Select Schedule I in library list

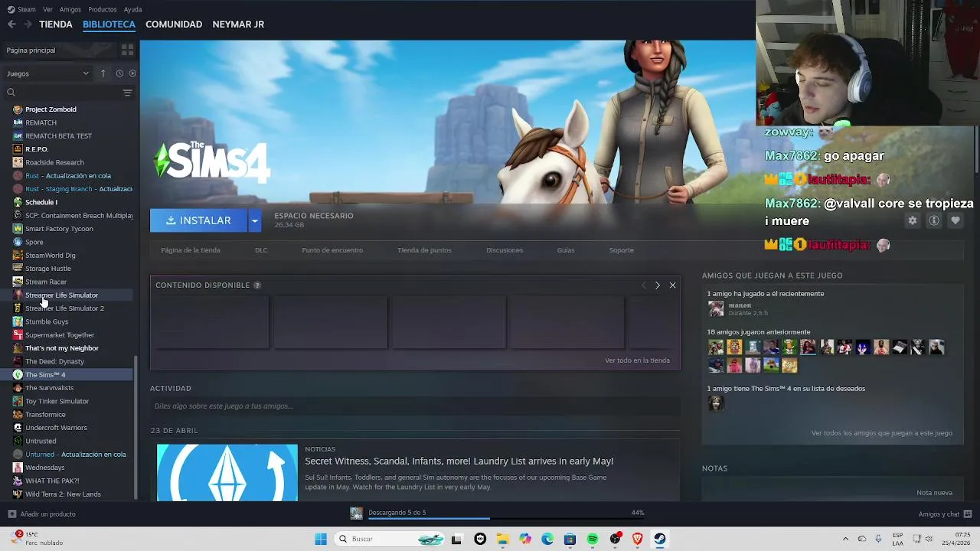41,202
